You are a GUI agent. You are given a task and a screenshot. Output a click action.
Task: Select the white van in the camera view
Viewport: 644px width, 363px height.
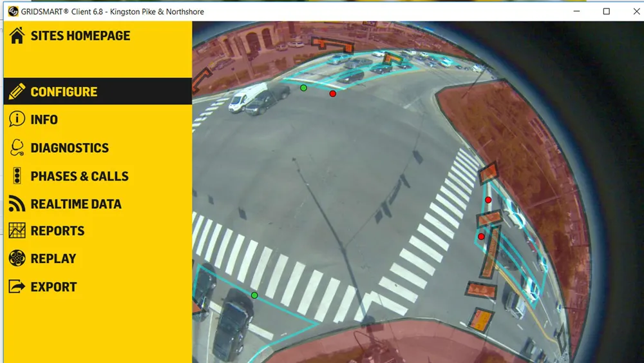pos(247,97)
